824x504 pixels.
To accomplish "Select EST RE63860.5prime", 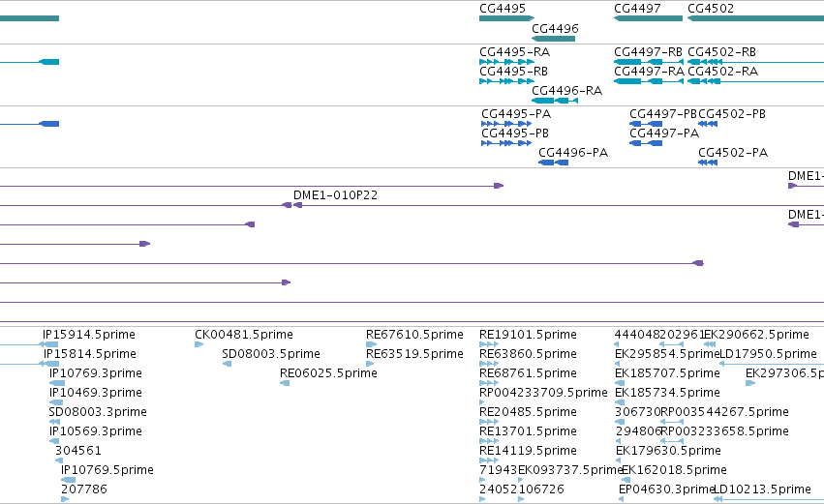I will [x=528, y=354].
